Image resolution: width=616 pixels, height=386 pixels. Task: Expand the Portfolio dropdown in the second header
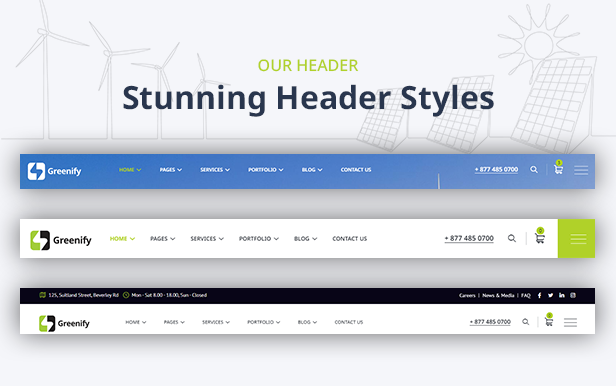click(259, 238)
